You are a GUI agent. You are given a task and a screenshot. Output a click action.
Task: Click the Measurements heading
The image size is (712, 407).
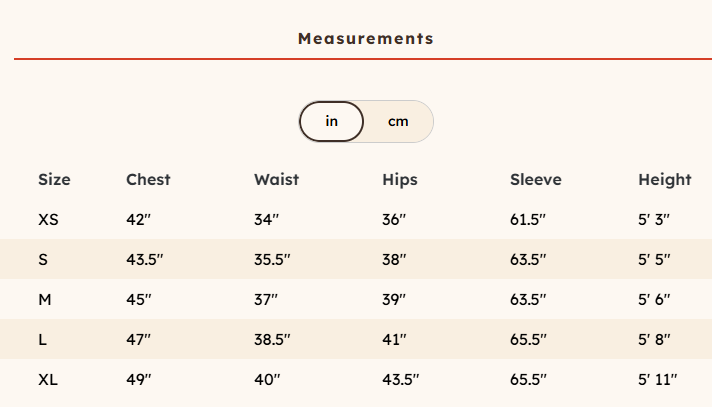[x=365, y=39]
